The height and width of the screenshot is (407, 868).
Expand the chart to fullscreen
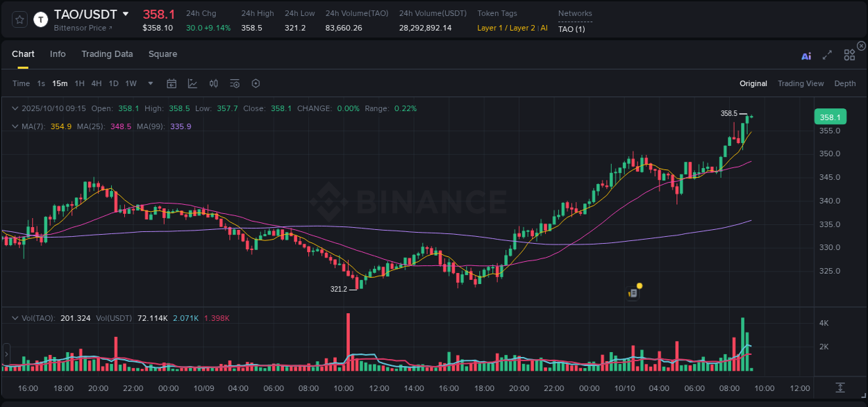[826, 55]
